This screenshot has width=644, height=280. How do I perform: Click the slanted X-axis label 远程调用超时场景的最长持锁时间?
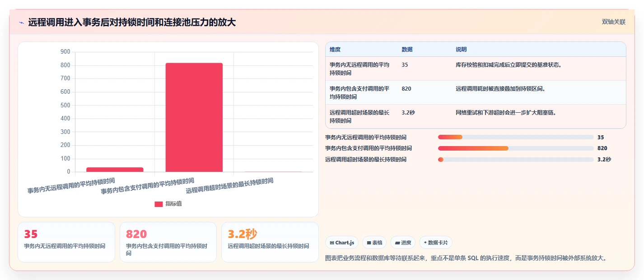click(x=229, y=186)
